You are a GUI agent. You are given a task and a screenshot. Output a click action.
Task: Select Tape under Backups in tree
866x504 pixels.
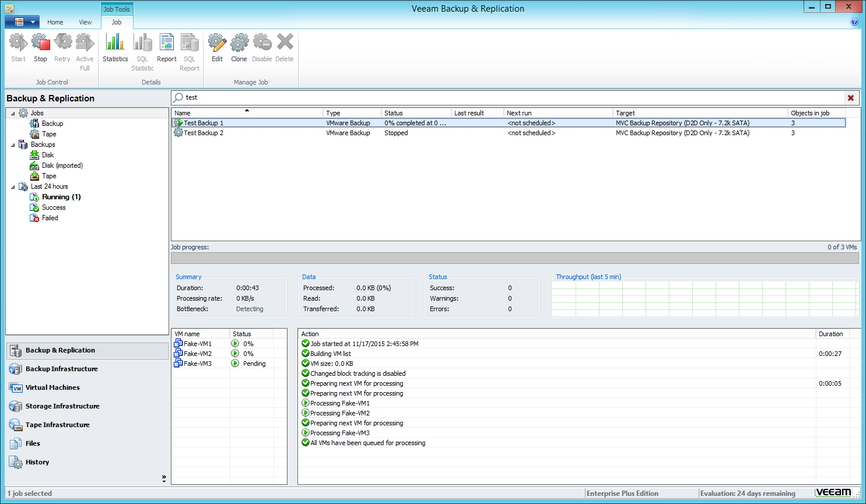49,176
